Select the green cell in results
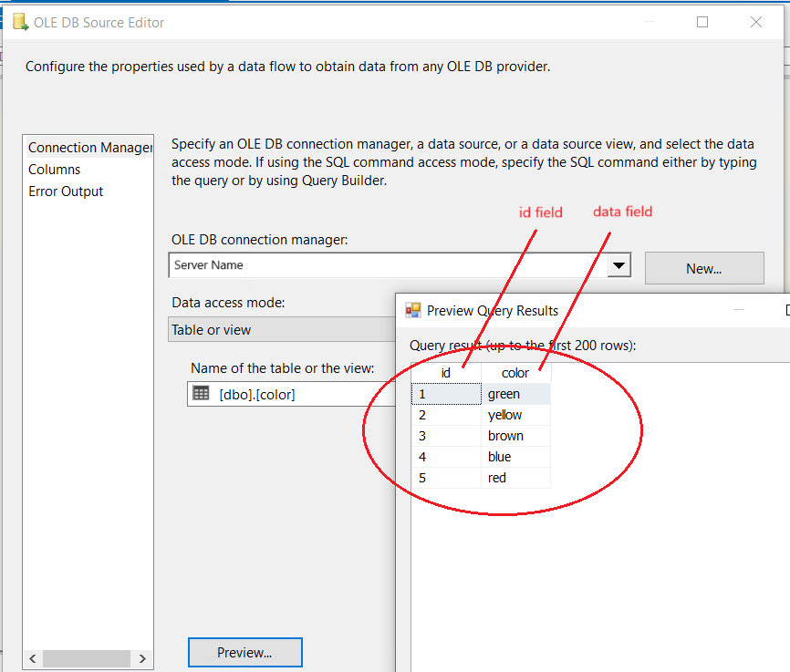This screenshot has width=790, height=672. click(515, 394)
